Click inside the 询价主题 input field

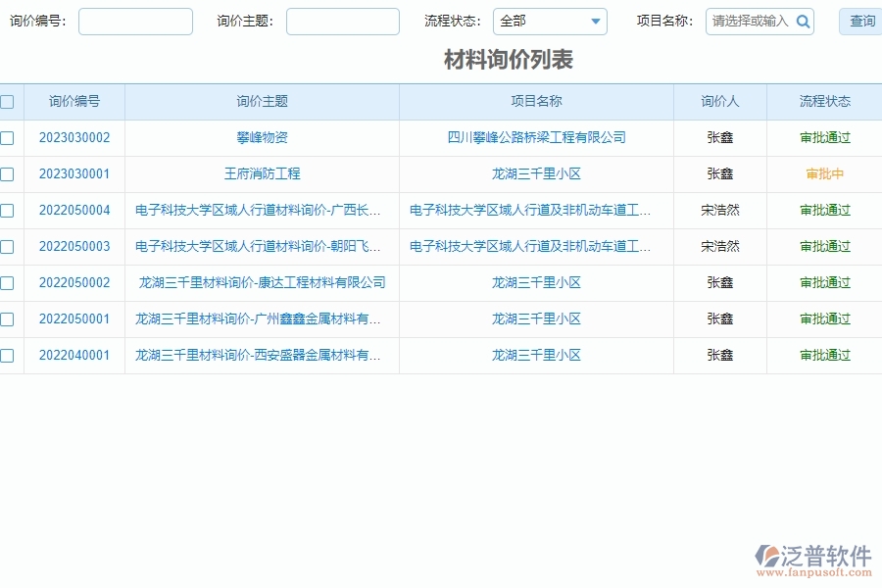(x=343, y=20)
